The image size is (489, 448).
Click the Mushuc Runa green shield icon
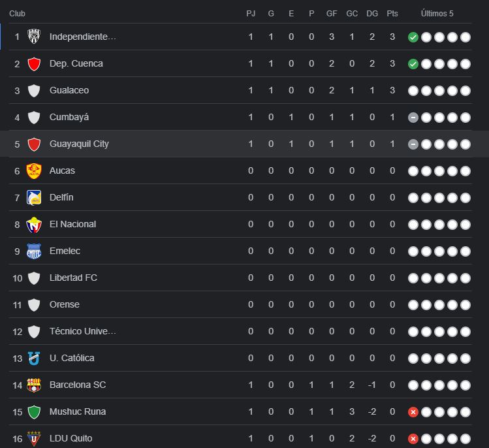tap(34, 411)
